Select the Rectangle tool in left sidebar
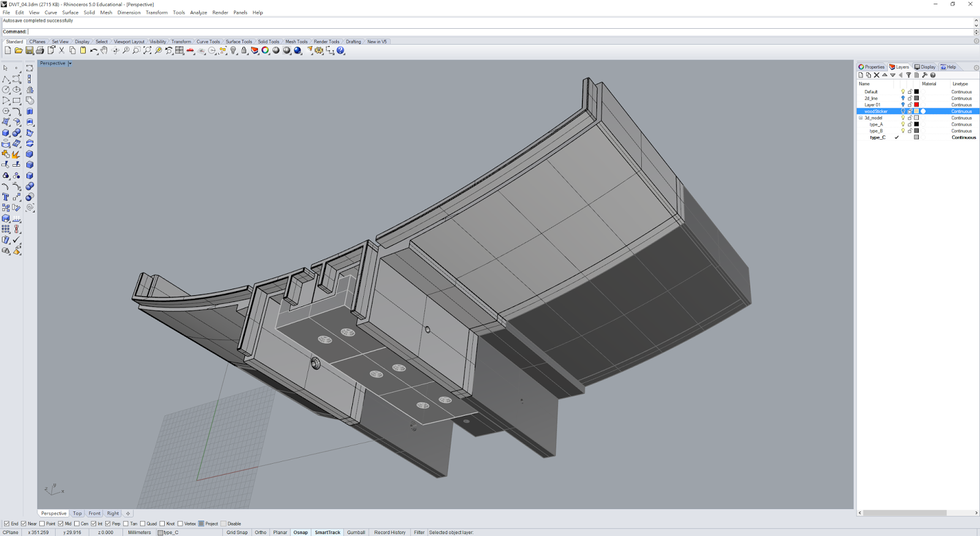Viewport: 980px width, 536px height. coord(17,100)
